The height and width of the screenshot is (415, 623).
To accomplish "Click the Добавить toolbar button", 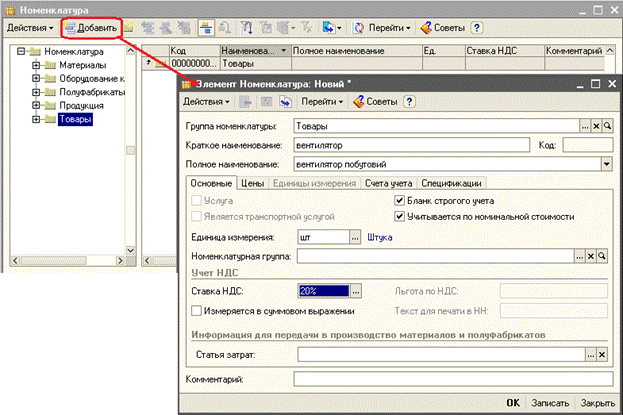I will (x=92, y=27).
